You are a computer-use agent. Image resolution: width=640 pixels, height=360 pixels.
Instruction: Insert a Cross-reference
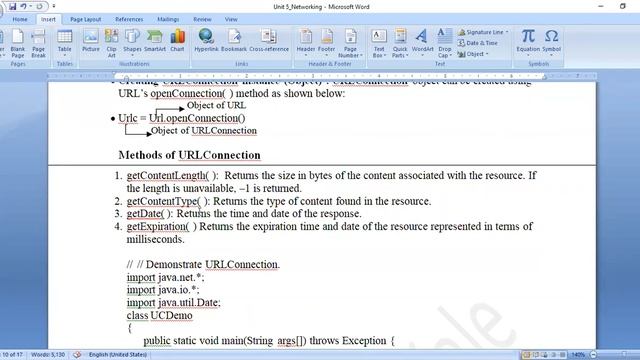pos(269,41)
